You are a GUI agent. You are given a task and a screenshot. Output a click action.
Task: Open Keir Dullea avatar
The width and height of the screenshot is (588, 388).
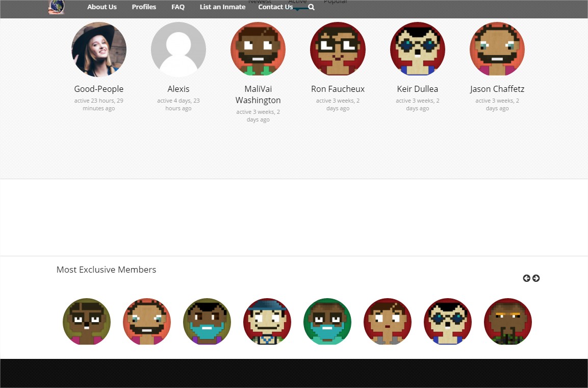point(418,49)
